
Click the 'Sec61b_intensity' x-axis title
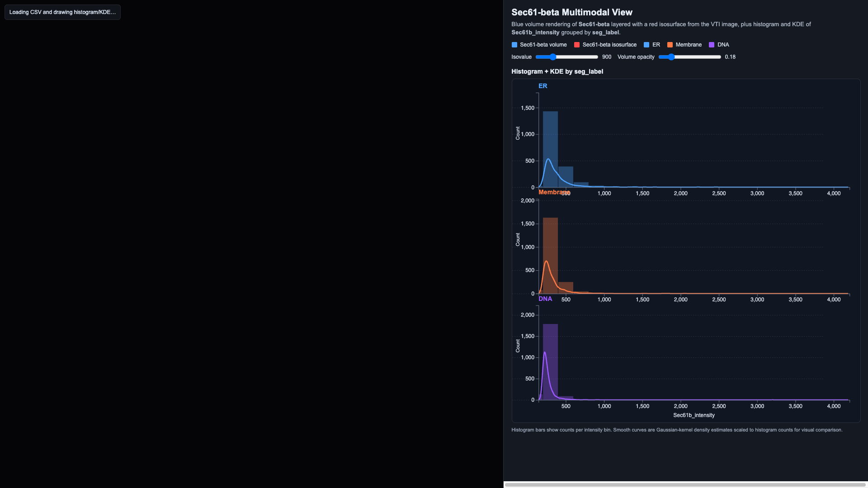click(694, 415)
